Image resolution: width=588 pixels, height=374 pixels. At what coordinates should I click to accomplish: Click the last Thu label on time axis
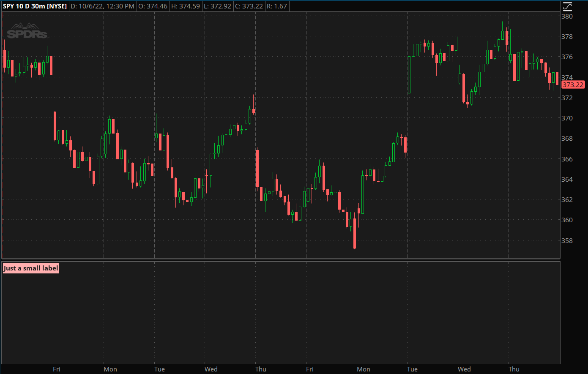coord(514,369)
